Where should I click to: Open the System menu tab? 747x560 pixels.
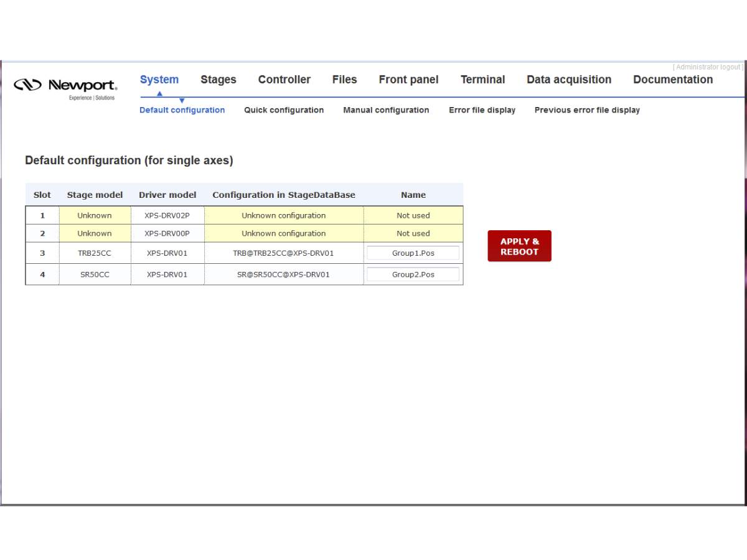click(159, 80)
